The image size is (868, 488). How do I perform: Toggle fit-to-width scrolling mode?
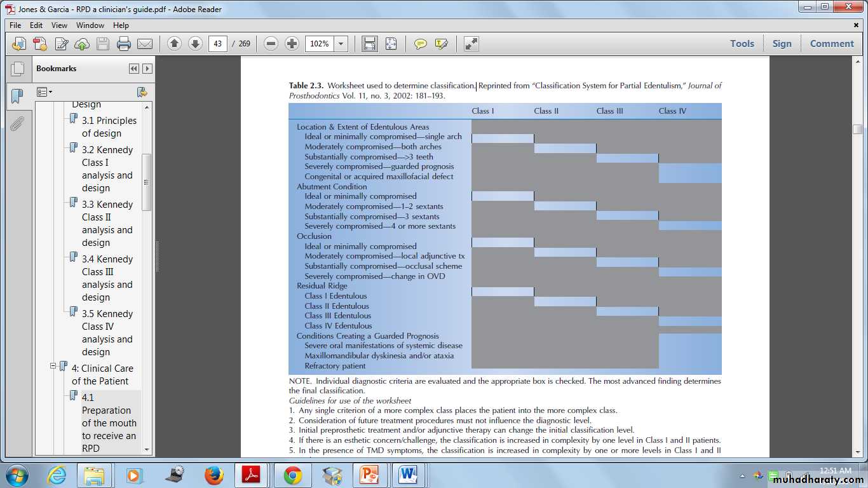tap(369, 44)
